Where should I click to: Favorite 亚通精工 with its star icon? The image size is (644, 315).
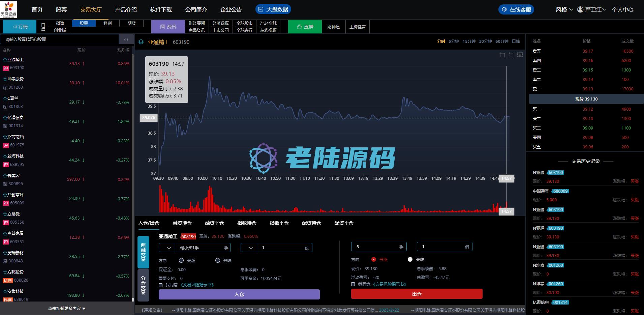5,60
